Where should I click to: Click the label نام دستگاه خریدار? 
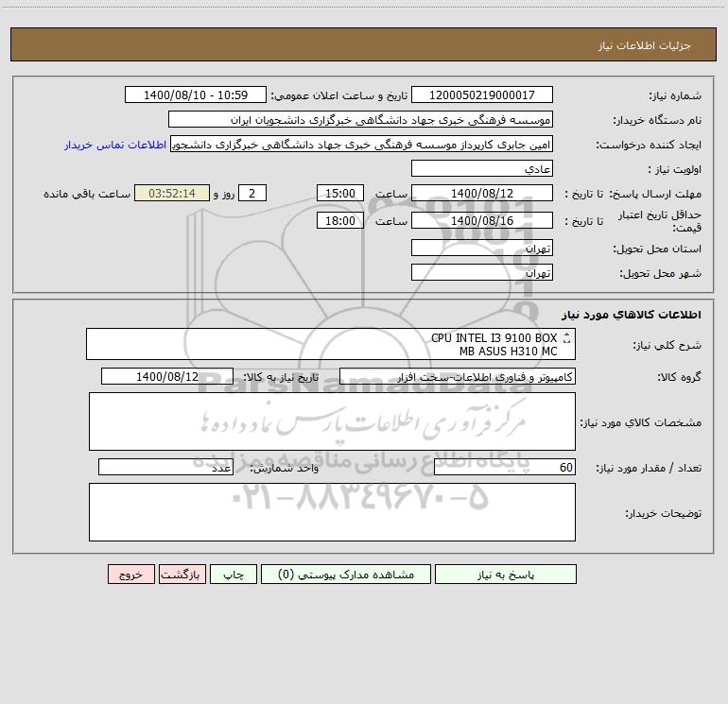click(x=657, y=121)
